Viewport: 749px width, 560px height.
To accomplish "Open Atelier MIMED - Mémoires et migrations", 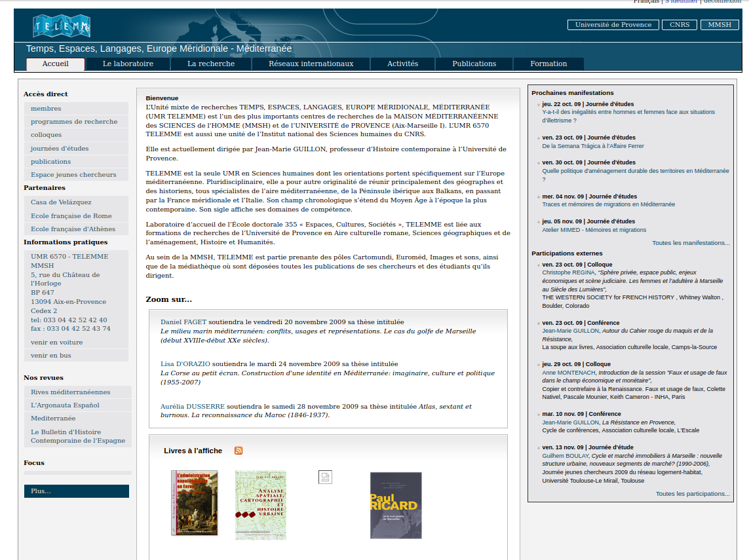I will pos(594,230).
